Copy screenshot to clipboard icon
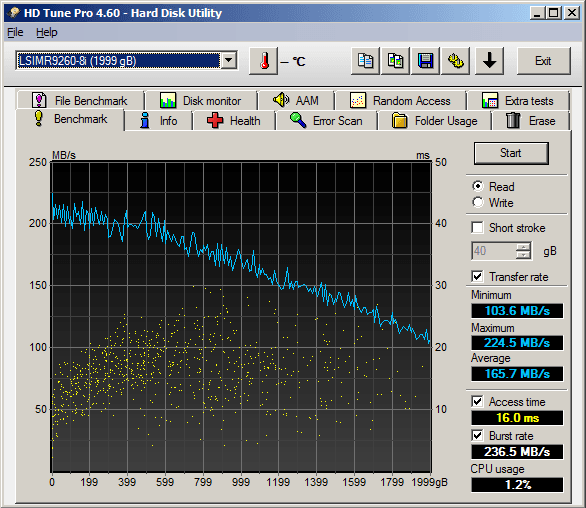Image resolution: width=586 pixels, height=508 pixels. tap(395, 61)
